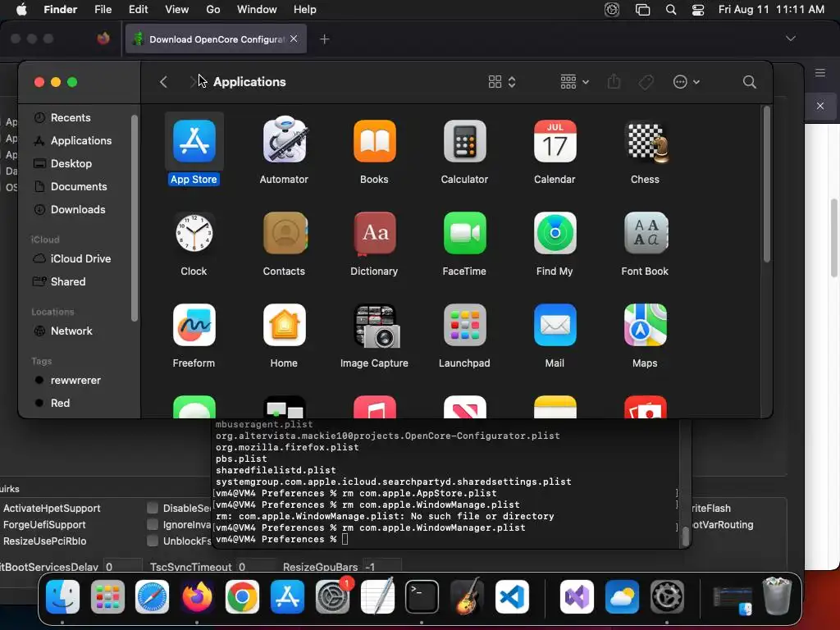Select Network in Finder sidebar
Viewport: 840px width, 630px height.
(71, 331)
